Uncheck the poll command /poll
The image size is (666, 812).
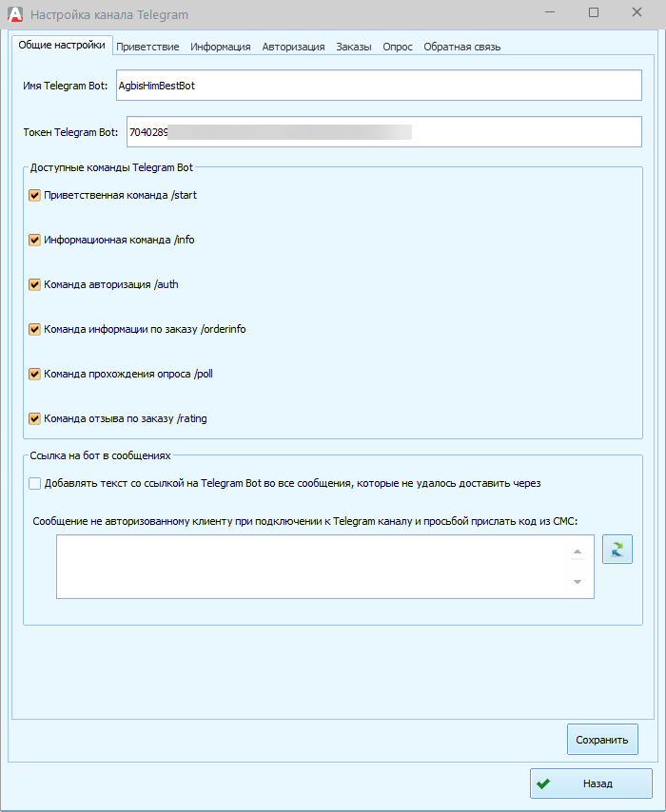[35, 374]
